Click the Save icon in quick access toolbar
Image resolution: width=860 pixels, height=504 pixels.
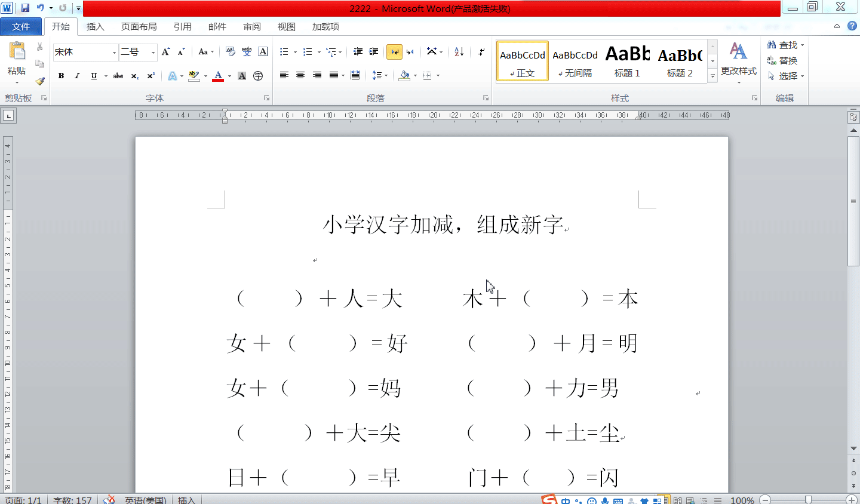(25, 8)
